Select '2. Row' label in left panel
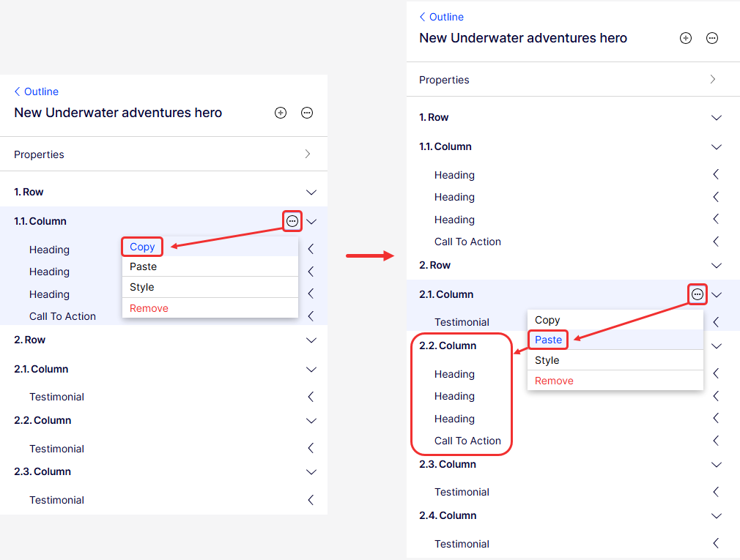The height and width of the screenshot is (560, 740). point(30,340)
